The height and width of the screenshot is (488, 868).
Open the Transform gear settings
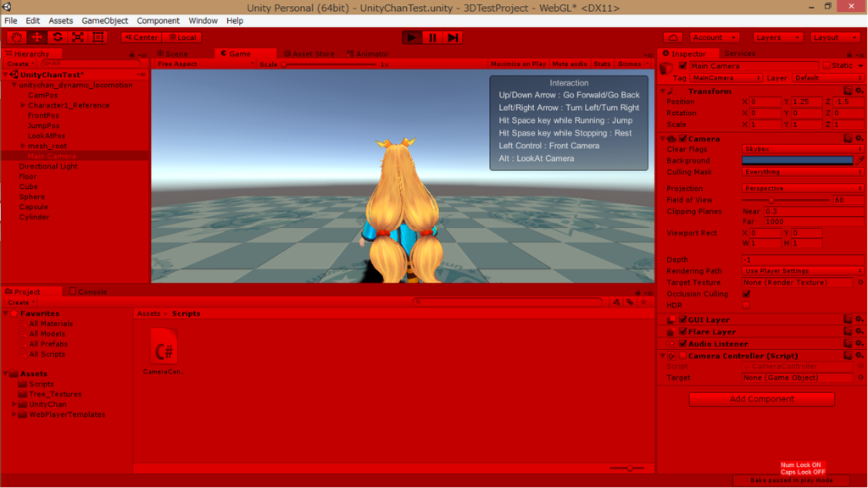(x=860, y=91)
